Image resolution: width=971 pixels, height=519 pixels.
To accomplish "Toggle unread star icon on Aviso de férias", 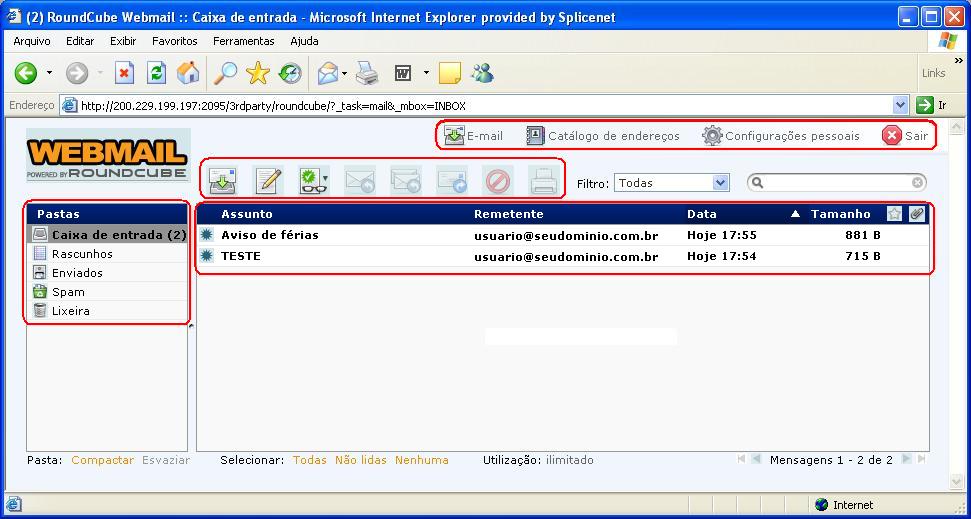I will pos(207,235).
